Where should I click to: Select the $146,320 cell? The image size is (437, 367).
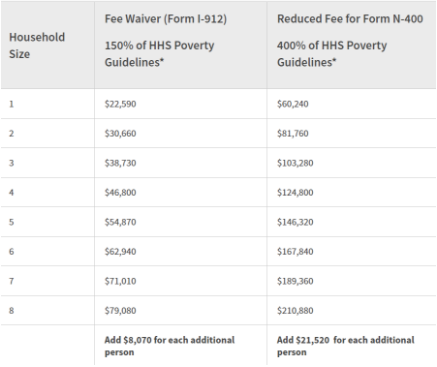coord(295,222)
